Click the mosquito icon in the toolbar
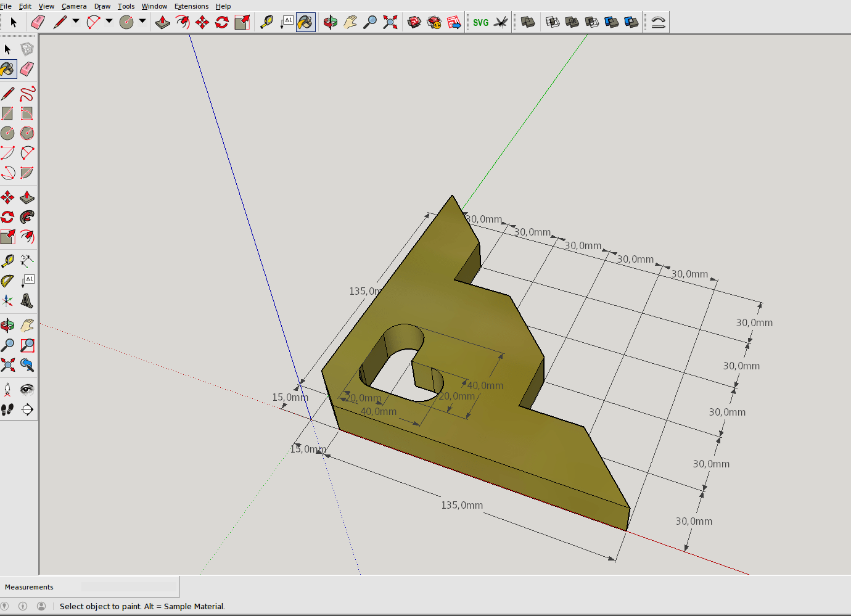The image size is (851, 616). pos(501,22)
